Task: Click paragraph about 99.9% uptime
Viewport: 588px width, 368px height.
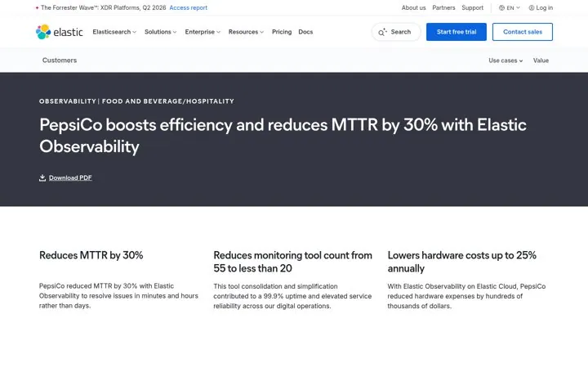Action: coord(292,296)
